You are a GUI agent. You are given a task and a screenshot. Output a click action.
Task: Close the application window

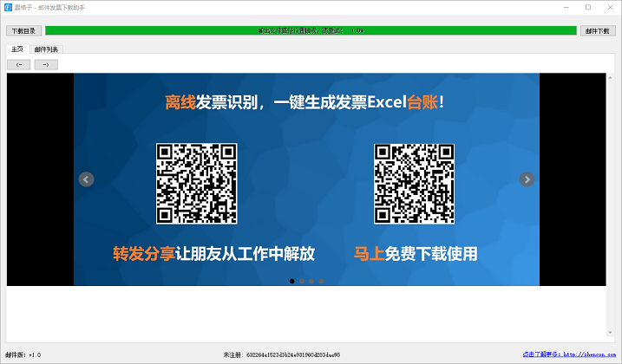click(x=611, y=7)
